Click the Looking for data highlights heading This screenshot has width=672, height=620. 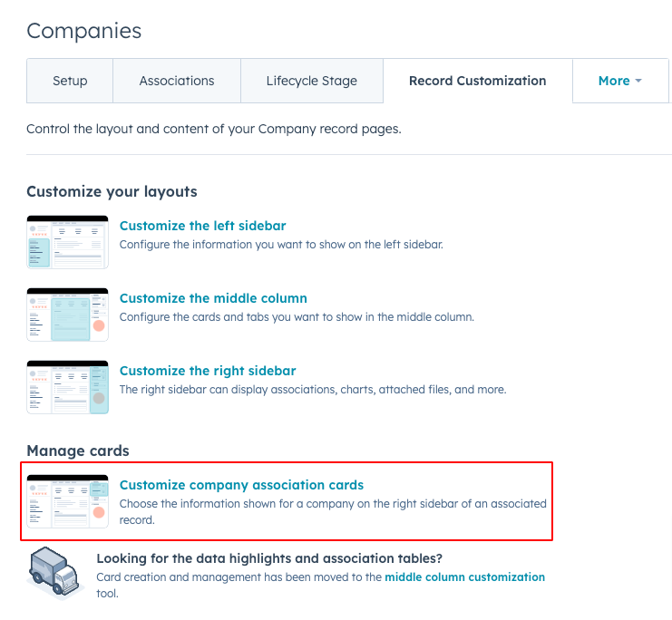pos(269,558)
